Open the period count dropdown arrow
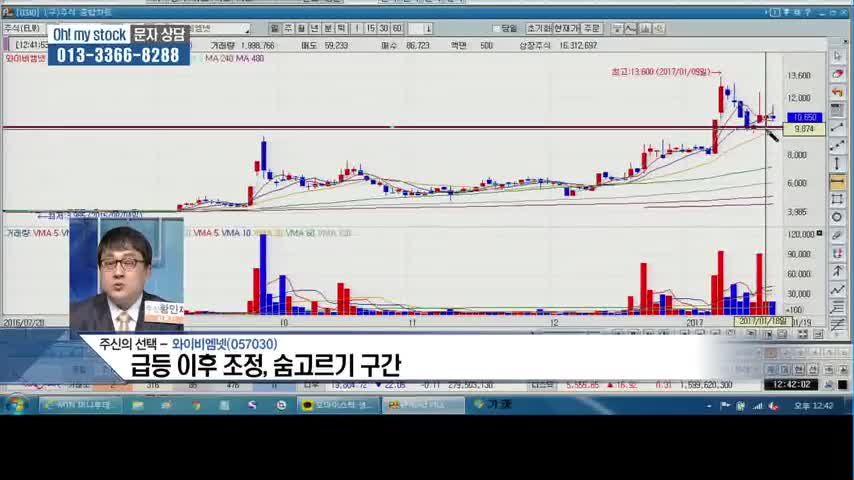 (427, 29)
